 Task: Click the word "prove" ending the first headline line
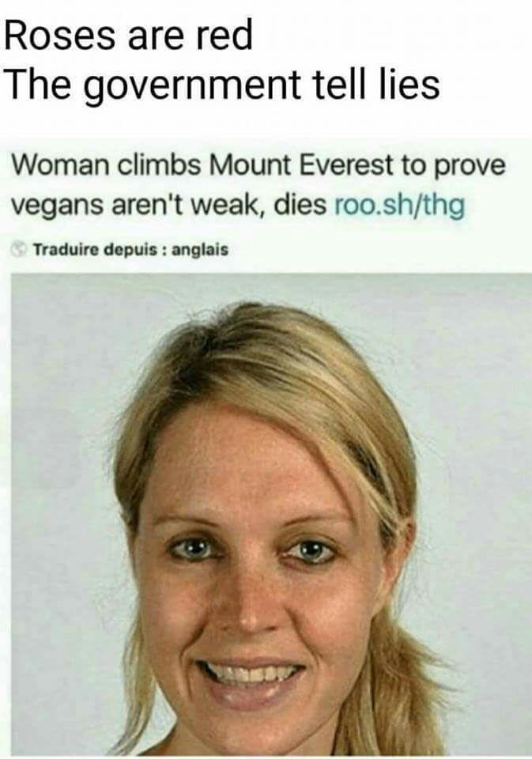[469, 167]
